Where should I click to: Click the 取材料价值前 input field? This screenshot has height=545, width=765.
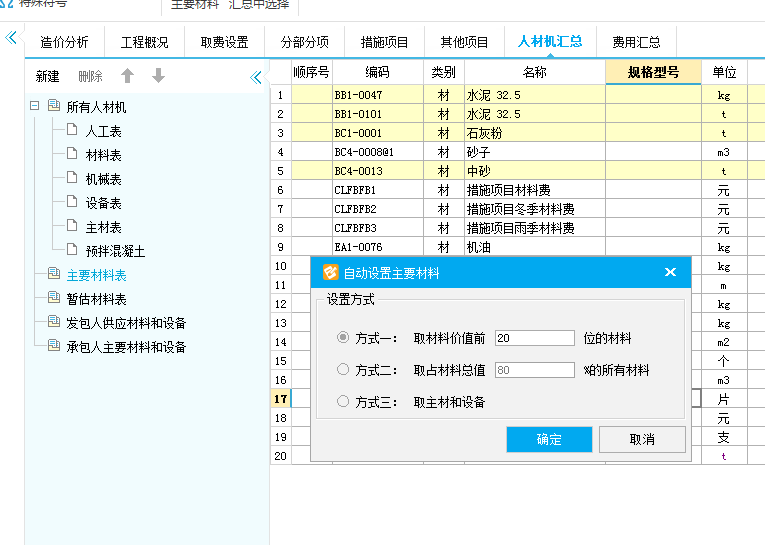tap(535, 338)
